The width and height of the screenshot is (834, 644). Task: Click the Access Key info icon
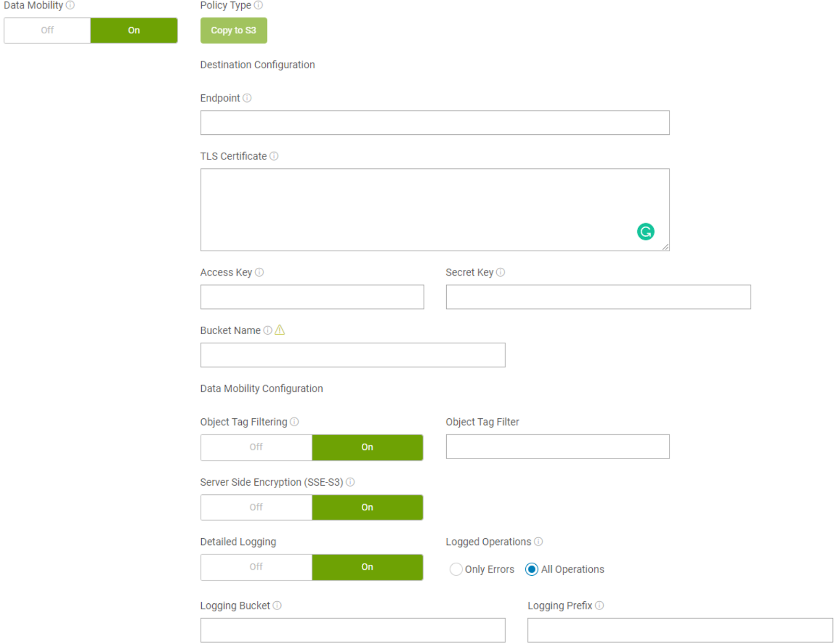pos(259,272)
